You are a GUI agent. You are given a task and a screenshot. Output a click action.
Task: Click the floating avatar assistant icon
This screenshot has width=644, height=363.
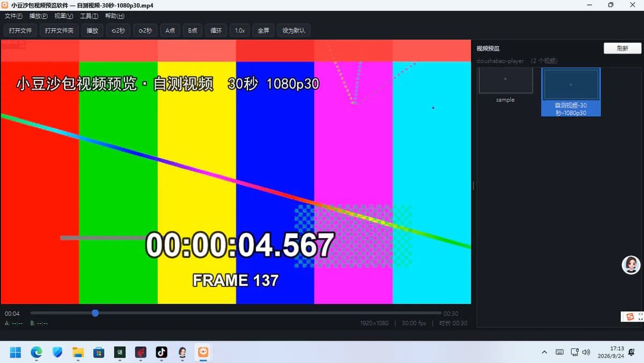click(631, 265)
